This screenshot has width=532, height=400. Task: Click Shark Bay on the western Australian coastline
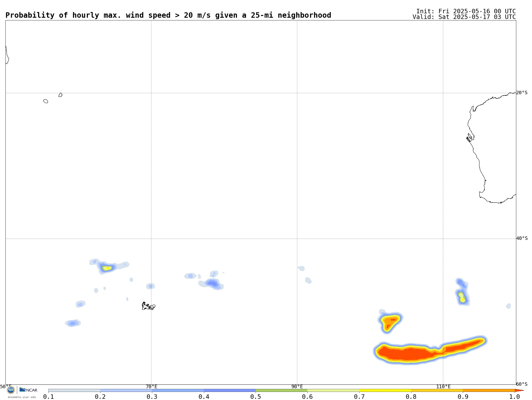470,138
